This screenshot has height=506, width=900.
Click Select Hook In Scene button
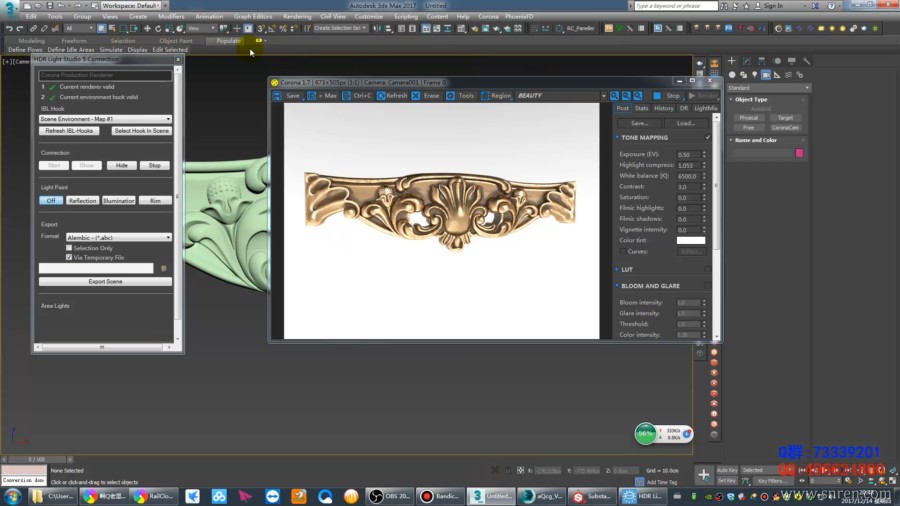141,131
